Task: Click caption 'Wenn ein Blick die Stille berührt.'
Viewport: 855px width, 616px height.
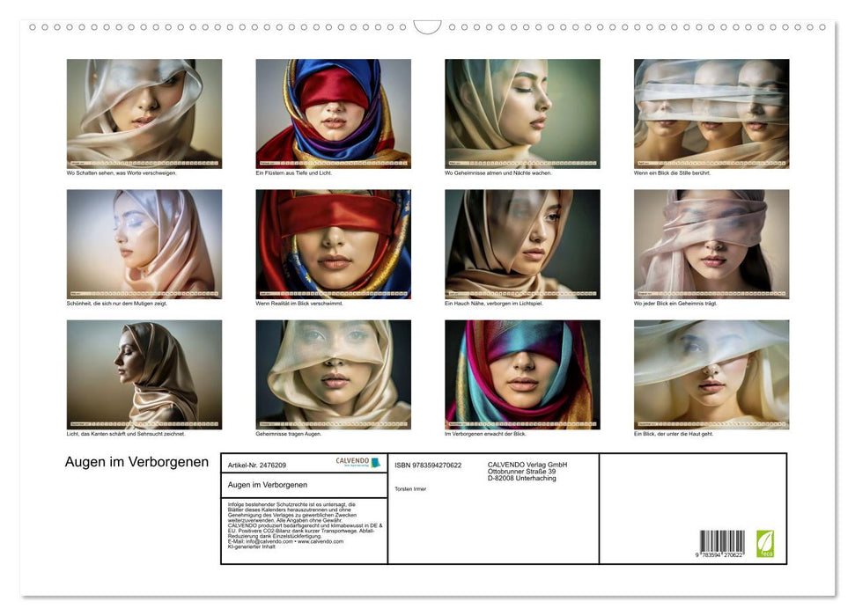Action: 673,172
